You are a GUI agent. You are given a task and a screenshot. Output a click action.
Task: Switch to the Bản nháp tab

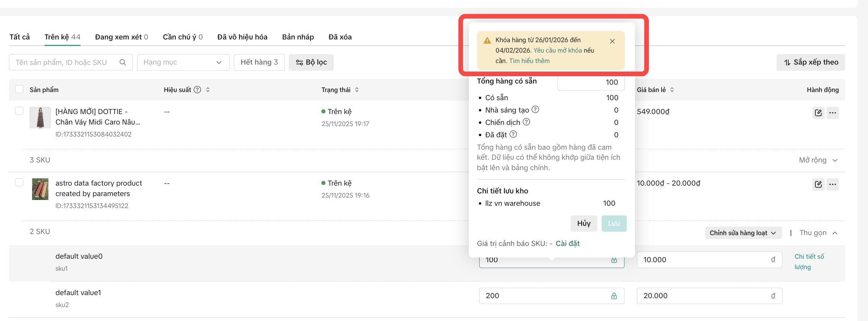point(298,37)
